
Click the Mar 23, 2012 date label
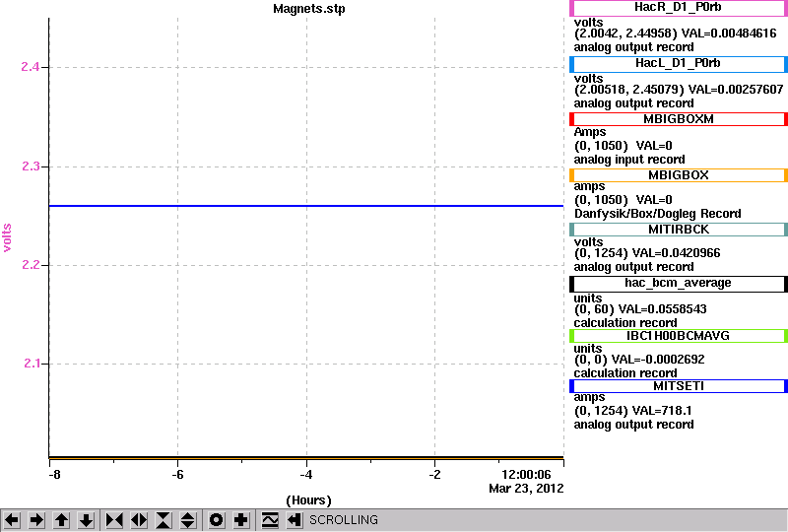[526, 489]
